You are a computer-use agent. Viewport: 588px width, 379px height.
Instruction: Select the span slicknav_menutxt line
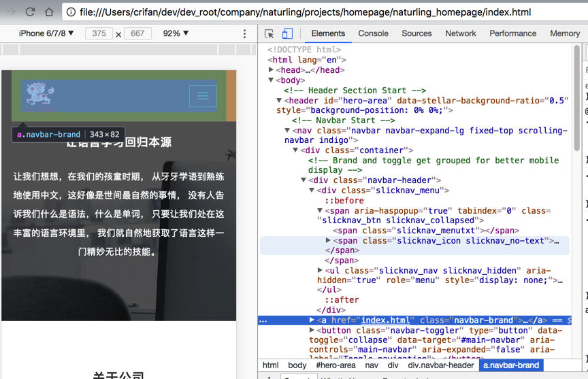coord(426,231)
